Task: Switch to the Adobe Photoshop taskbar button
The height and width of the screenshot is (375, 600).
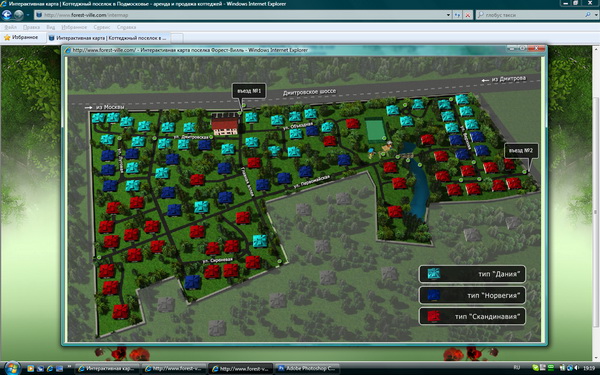Action: [x=307, y=368]
